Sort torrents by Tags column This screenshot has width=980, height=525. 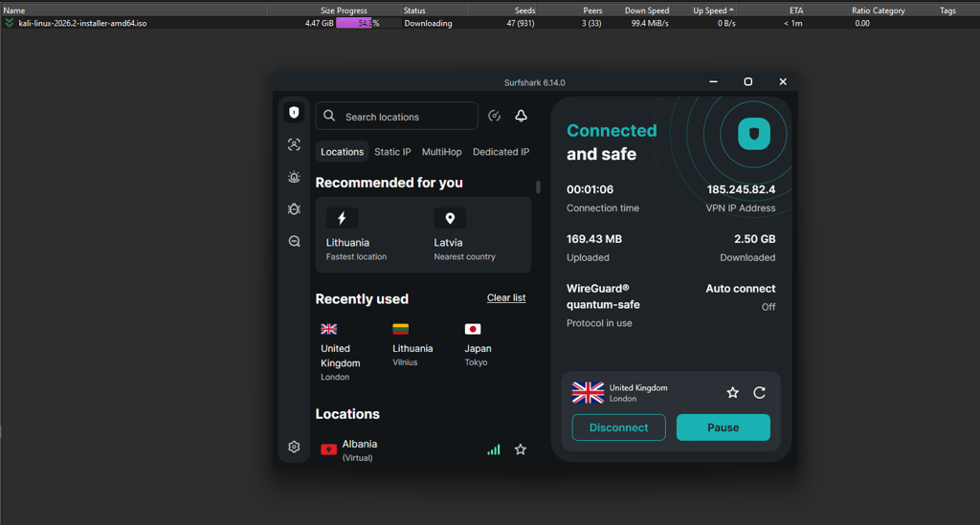click(958, 11)
